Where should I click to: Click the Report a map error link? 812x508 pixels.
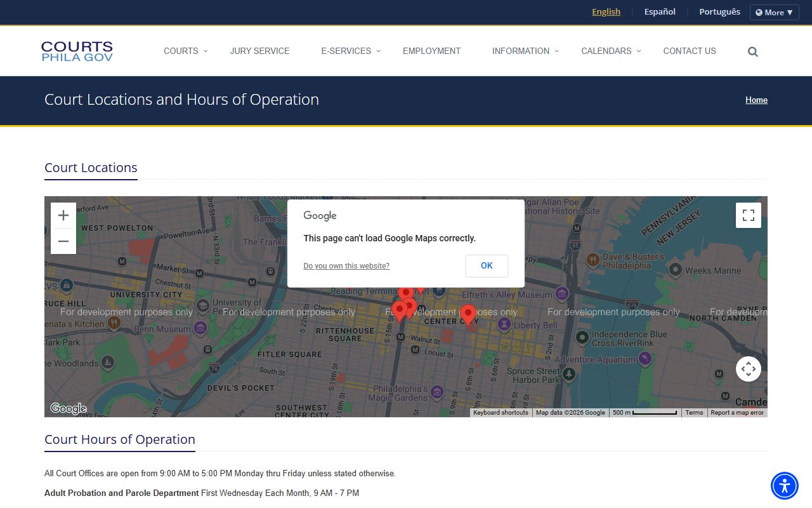click(737, 413)
